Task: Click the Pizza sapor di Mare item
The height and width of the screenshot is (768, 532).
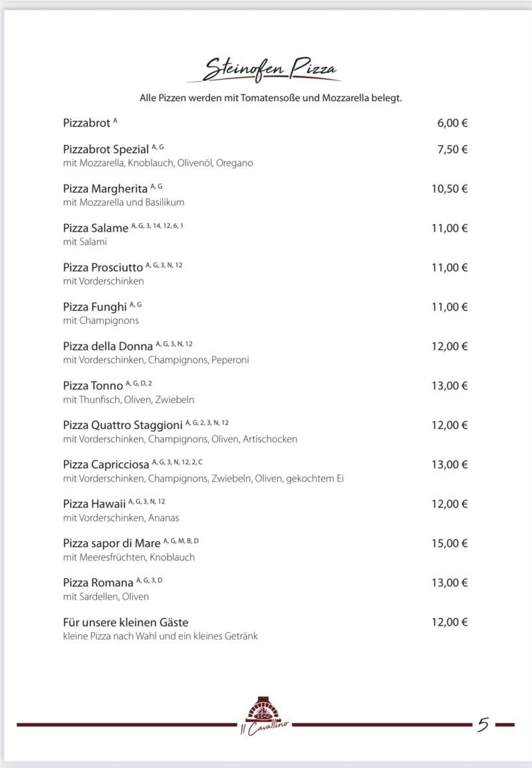Action: pos(112,544)
